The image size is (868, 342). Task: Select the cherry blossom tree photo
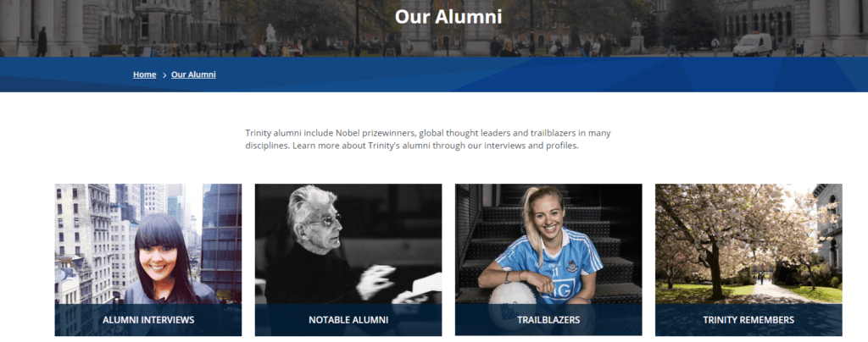click(x=748, y=244)
